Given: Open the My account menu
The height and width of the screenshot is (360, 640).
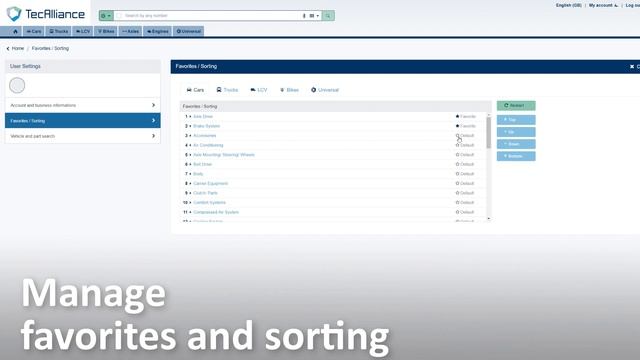Looking at the screenshot, I should pos(603,5).
